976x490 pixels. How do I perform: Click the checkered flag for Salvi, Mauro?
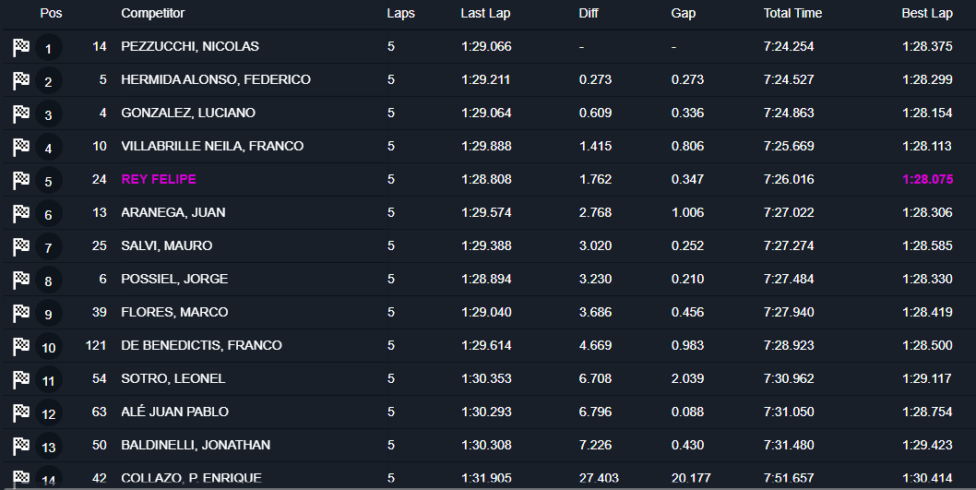tap(20, 246)
